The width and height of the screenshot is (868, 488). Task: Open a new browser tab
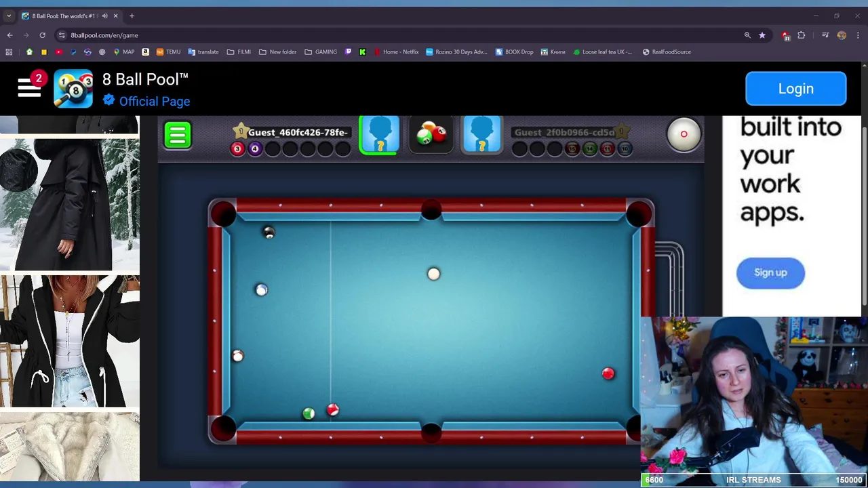pos(132,16)
